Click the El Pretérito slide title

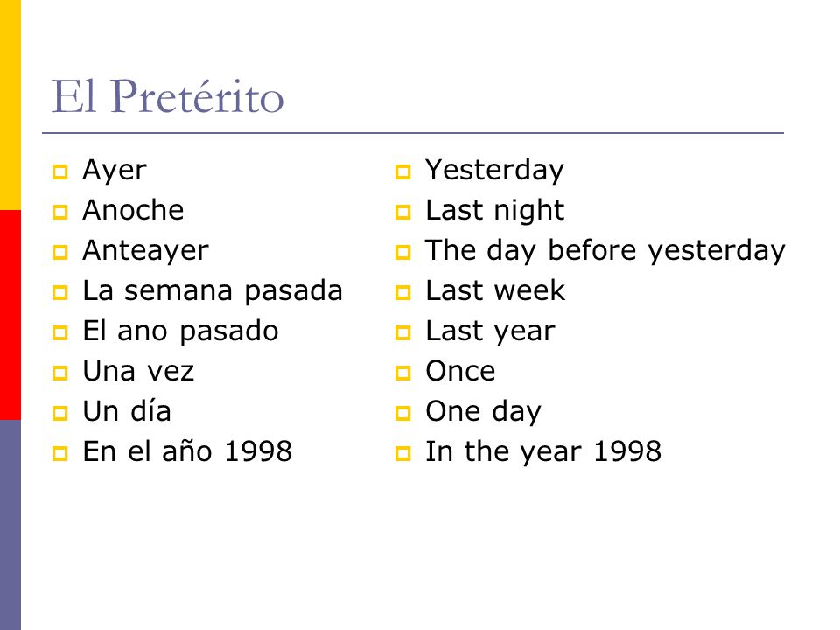tap(167, 96)
